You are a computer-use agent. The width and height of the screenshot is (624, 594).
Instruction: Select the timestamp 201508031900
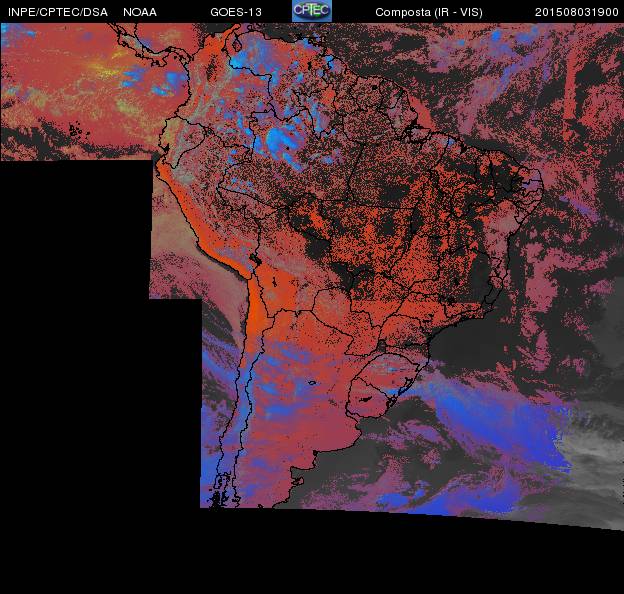(576, 12)
